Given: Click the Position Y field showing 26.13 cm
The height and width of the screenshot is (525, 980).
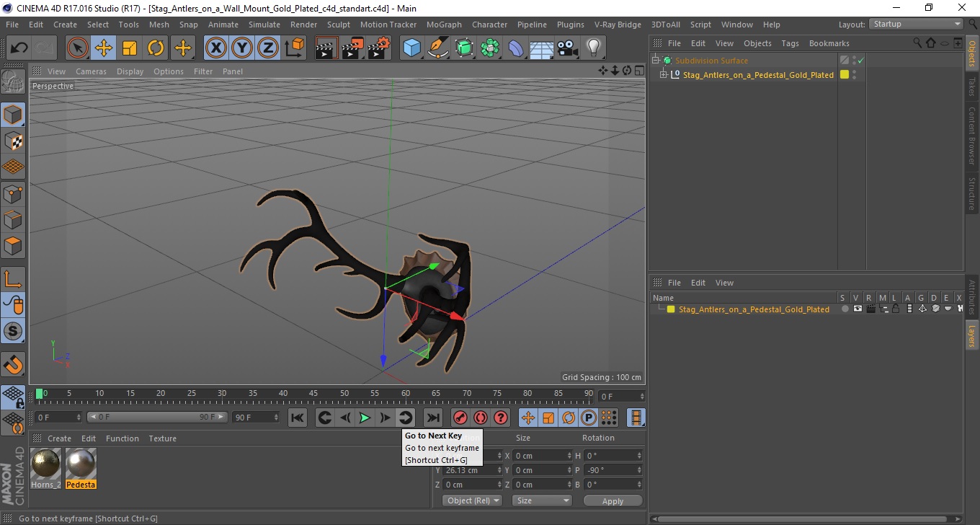Looking at the screenshot, I should tap(471, 470).
